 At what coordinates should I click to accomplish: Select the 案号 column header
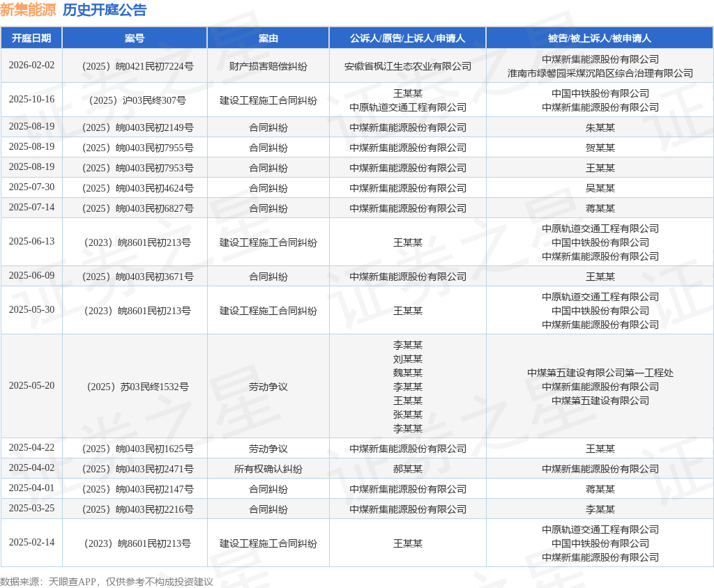(135, 38)
